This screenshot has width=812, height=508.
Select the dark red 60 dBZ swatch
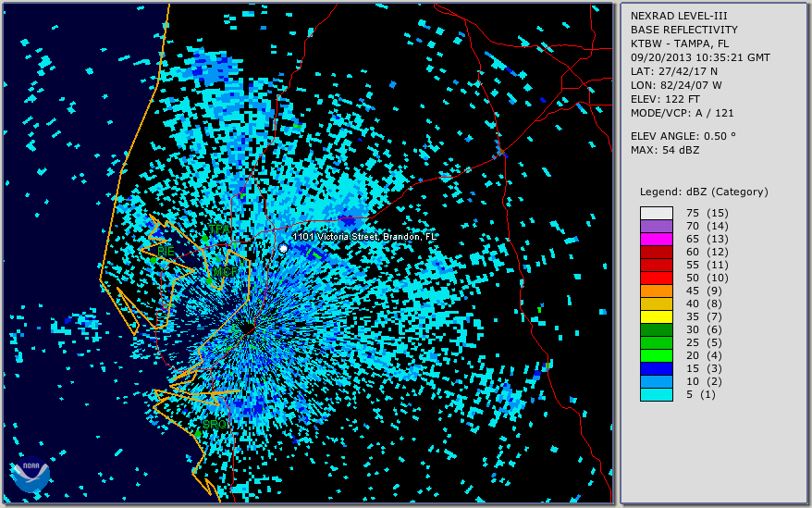pyautogui.click(x=656, y=252)
